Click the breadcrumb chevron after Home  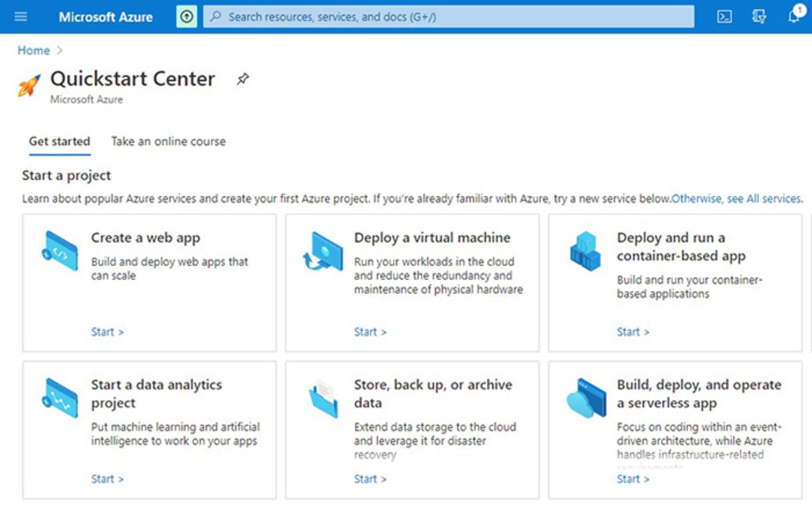click(x=60, y=50)
